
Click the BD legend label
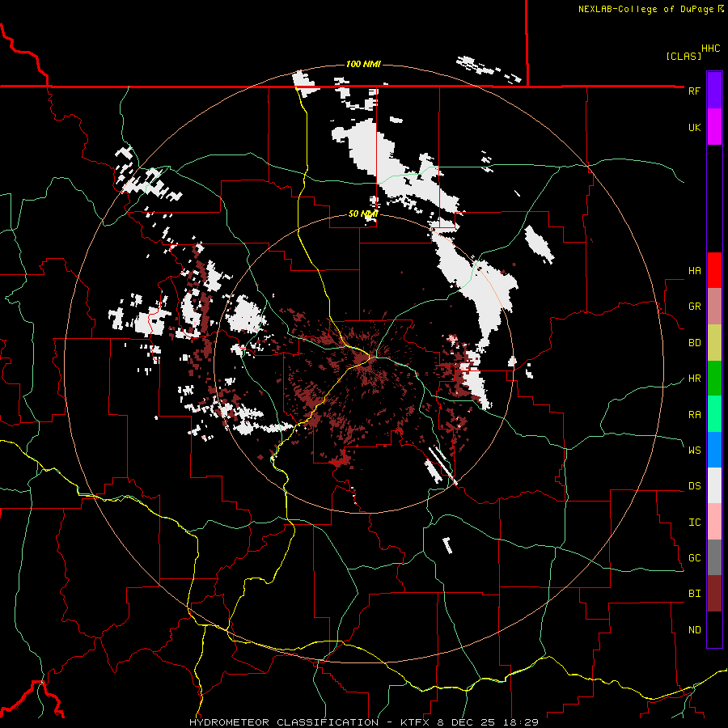tap(694, 343)
